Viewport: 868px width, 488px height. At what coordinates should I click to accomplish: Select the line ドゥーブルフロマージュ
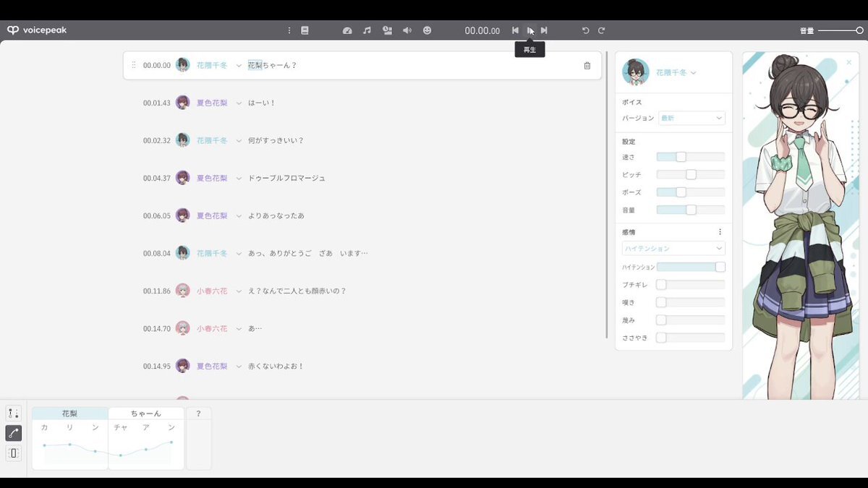(x=286, y=178)
